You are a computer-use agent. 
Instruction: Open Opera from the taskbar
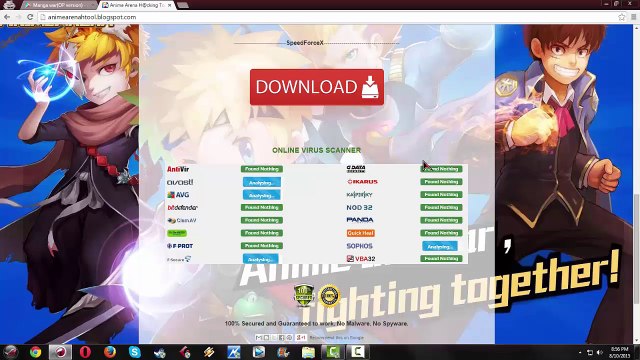(x=85, y=352)
